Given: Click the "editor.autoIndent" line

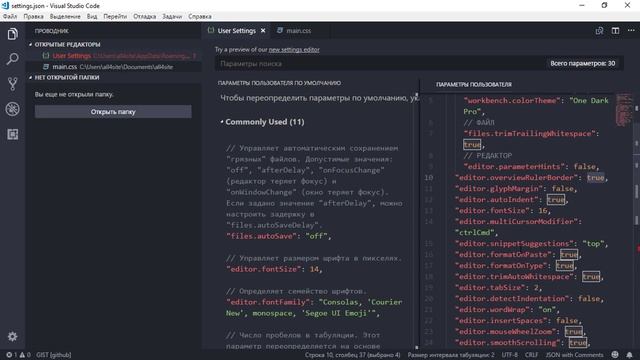Looking at the screenshot, I should pos(511,200).
